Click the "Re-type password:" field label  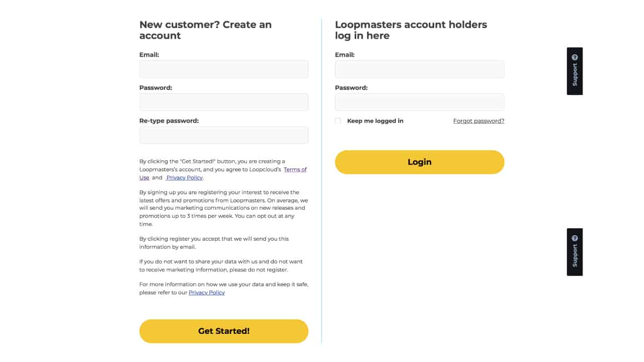169,121
